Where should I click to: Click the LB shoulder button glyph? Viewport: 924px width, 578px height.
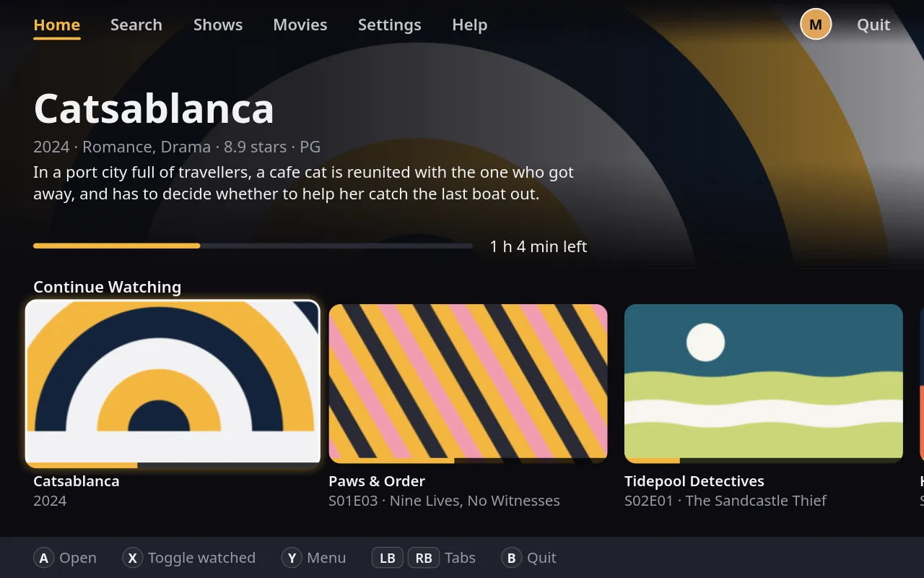[x=388, y=558]
